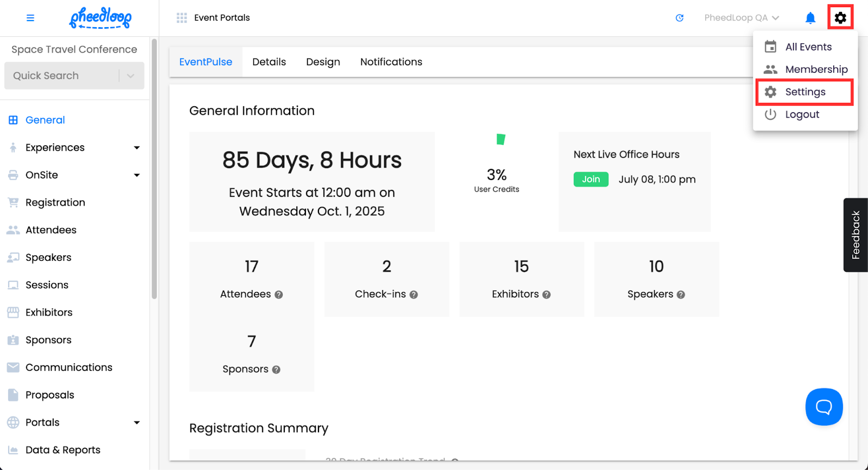Click help icon next to Sponsors count

tap(276, 370)
